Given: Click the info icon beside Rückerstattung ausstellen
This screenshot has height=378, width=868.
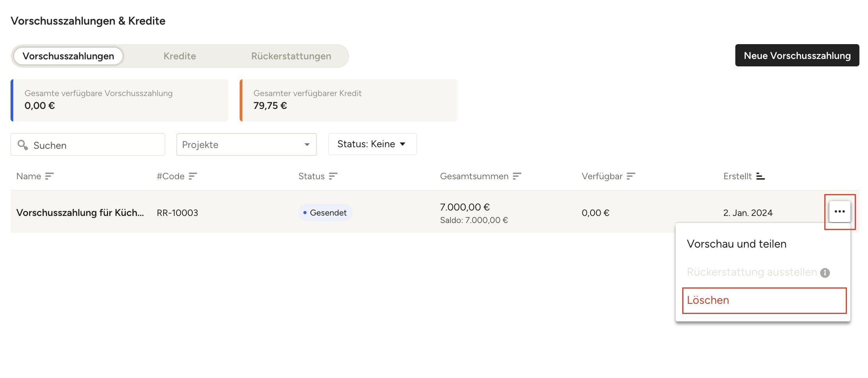Looking at the screenshot, I should pyautogui.click(x=825, y=273).
